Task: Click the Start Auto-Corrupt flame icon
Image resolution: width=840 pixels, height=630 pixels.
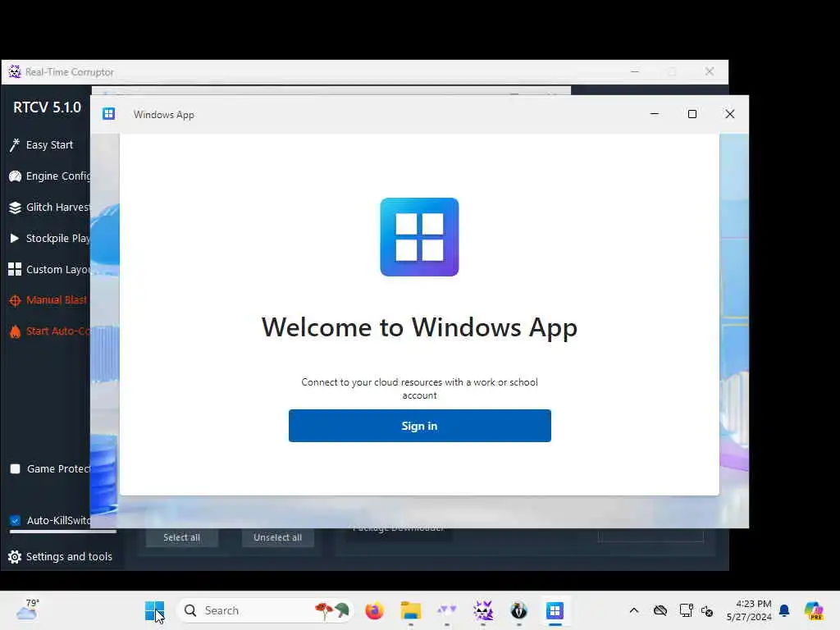Action: [x=15, y=331]
